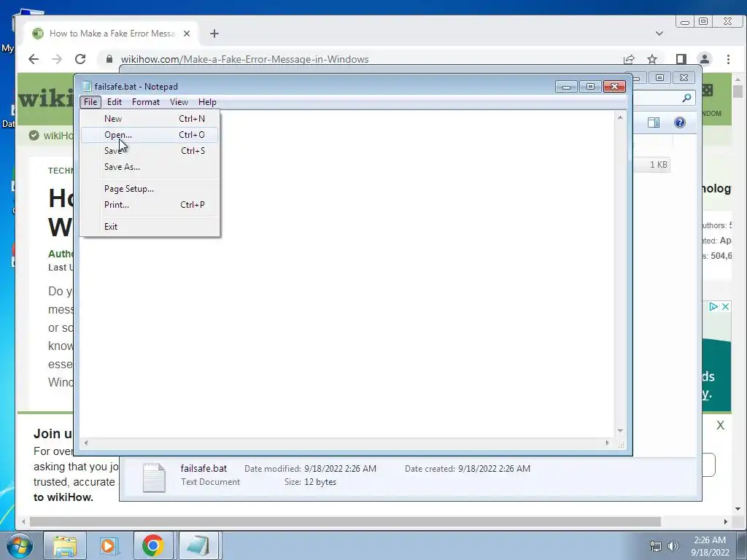747x560 pixels.
Task: Close the ad with the X icon
Action: (x=725, y=307)
